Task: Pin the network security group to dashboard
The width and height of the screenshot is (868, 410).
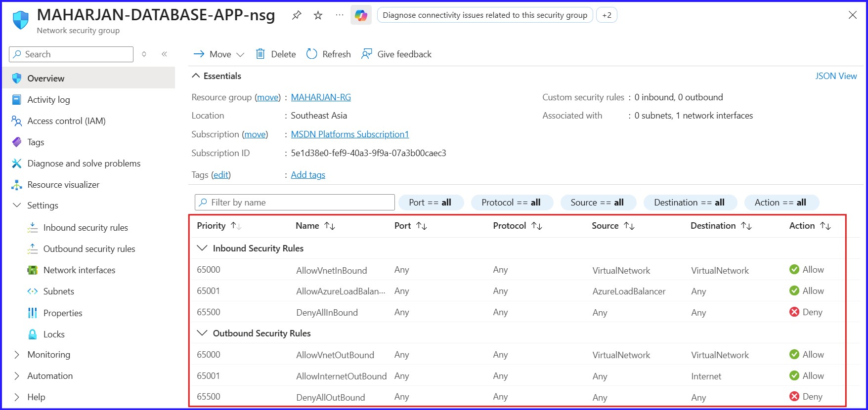Action: (x=297, y=15)
